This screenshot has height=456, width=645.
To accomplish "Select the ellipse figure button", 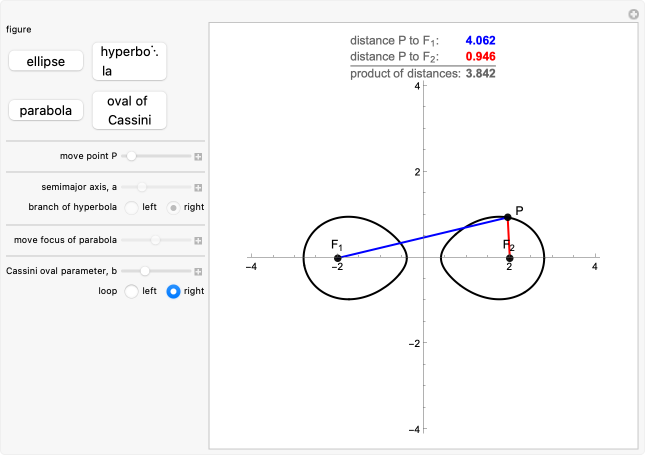I will point(46,61).
